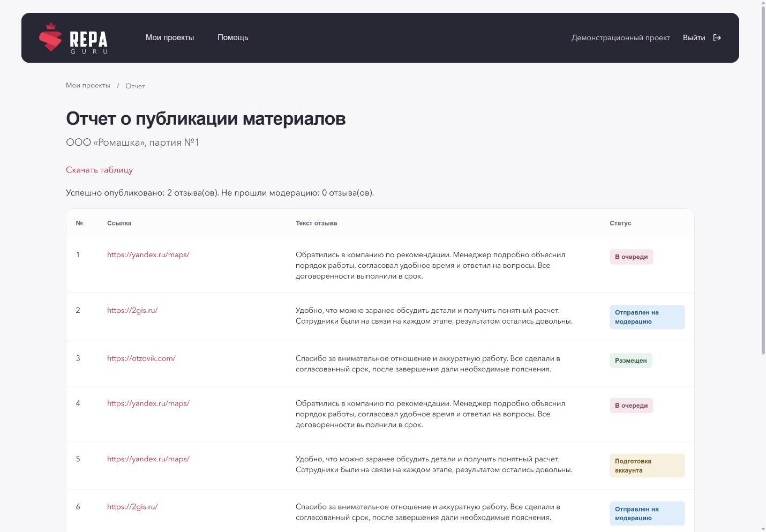The height and width of the screenshot is (532, 766).
Task: Click the scrollbar down arrow
Action: coord(763,529)
